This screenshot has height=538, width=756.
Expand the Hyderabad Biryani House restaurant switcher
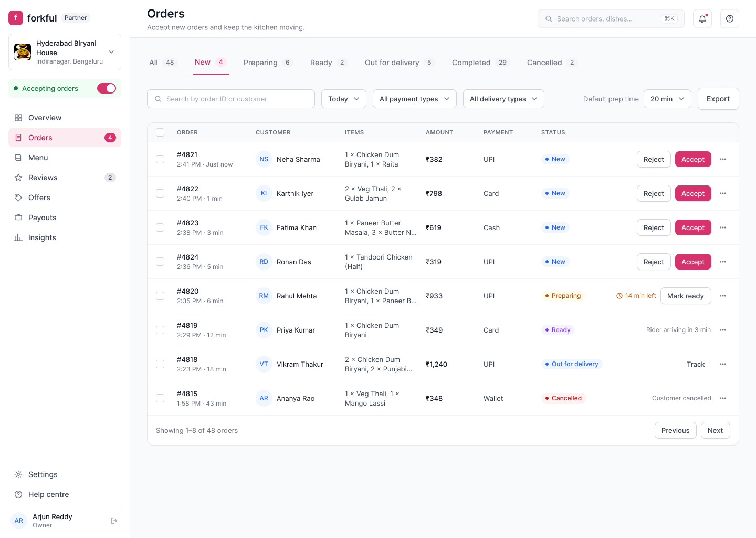(x=65, y=52)
